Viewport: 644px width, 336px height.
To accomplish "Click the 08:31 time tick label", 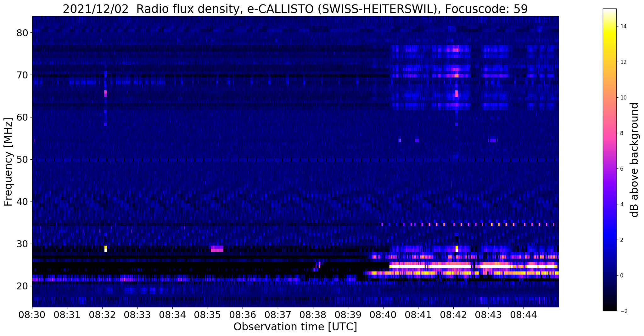I will [x=67, y=315].
